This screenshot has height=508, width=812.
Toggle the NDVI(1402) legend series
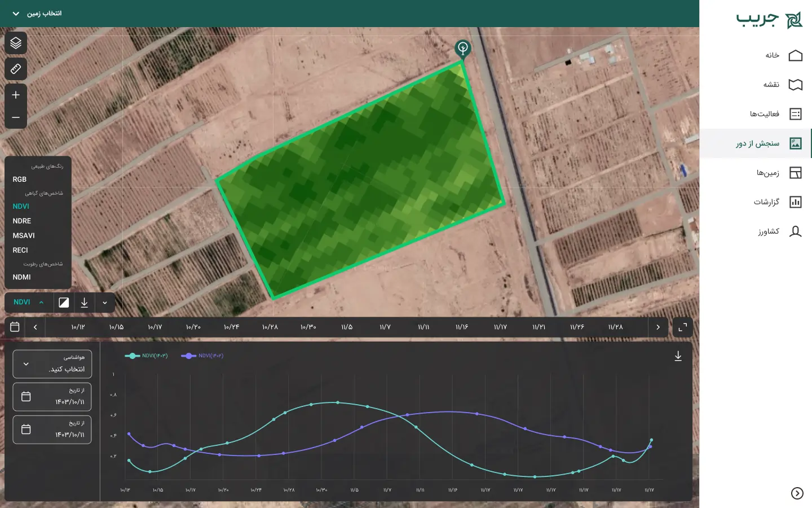[202, 356]
